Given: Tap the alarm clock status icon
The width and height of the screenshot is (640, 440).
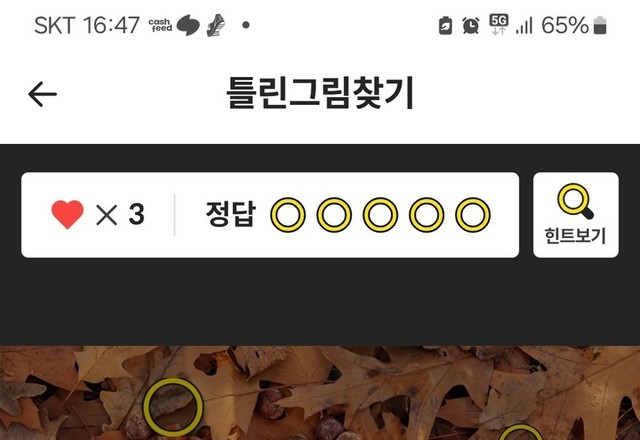Looking at the screenshot, I should coord(471,26).
